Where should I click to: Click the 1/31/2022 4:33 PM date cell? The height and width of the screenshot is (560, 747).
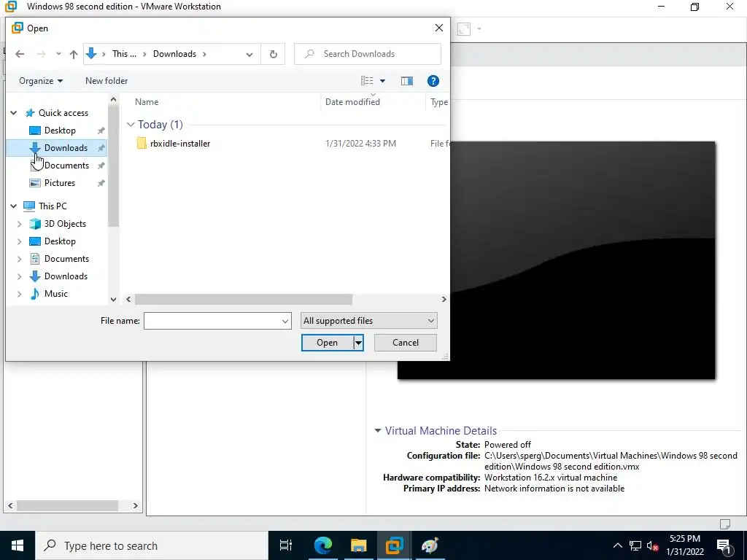point(360,144)
